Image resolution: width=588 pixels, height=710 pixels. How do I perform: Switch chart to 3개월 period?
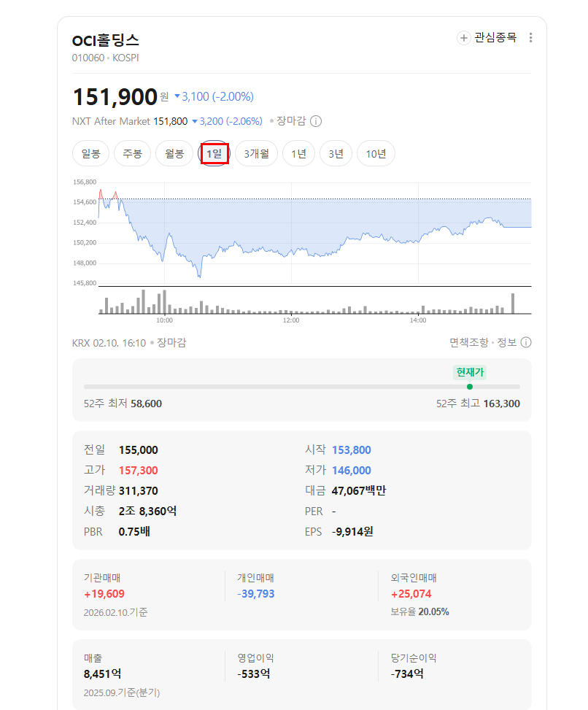click(256, 153)
